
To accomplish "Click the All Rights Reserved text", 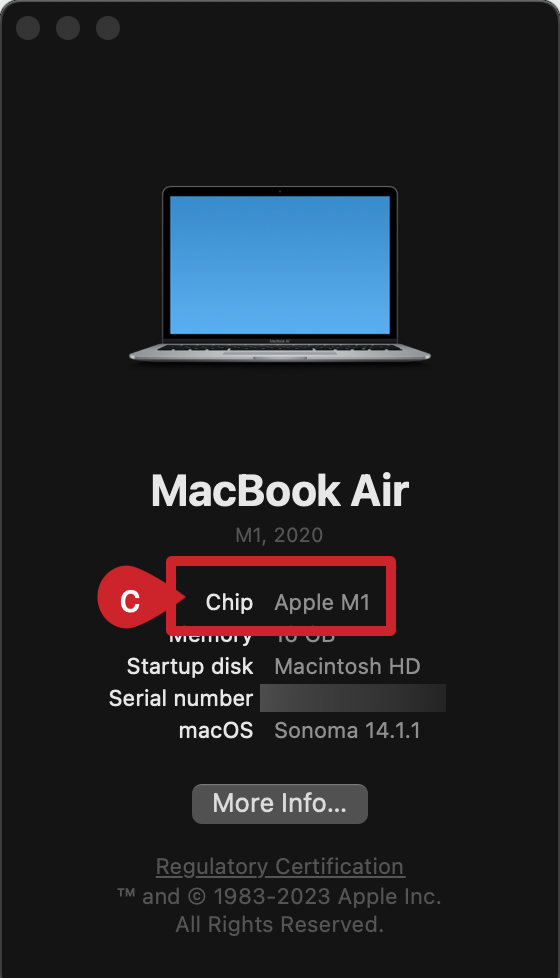I will (279, 924).
